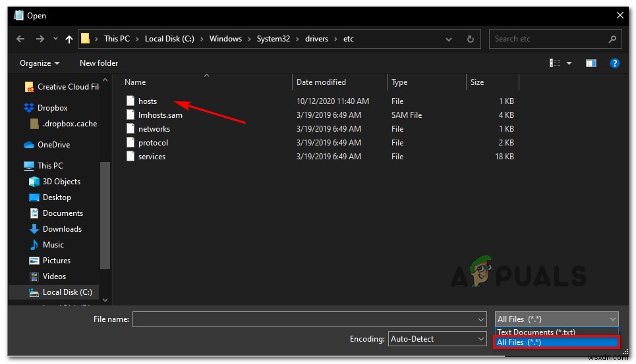Viewport: 636px width, 364px height.
Task: Click the lmhosts.sam file icon
Action: coord(130,115)
